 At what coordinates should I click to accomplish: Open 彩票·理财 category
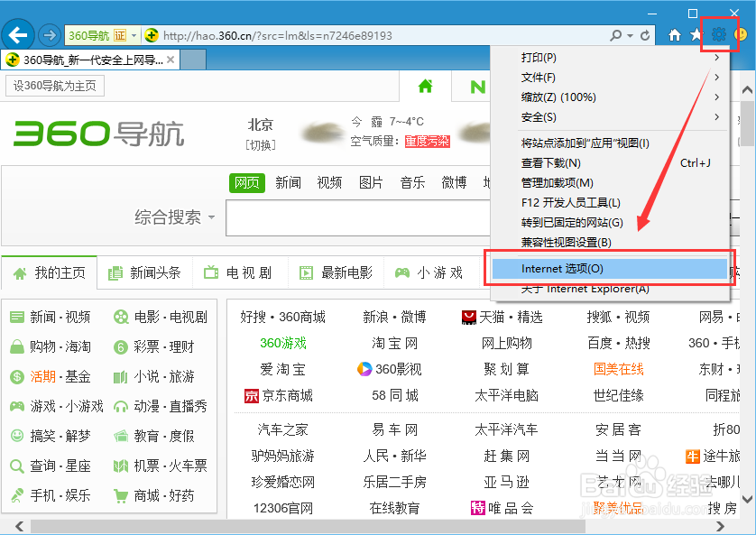(153, 346)
